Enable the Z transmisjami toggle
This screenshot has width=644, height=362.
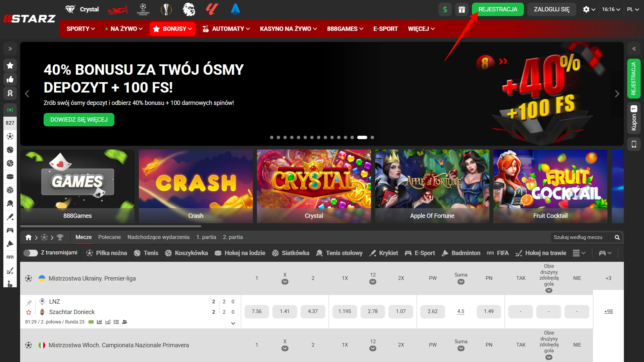[31, 253]
